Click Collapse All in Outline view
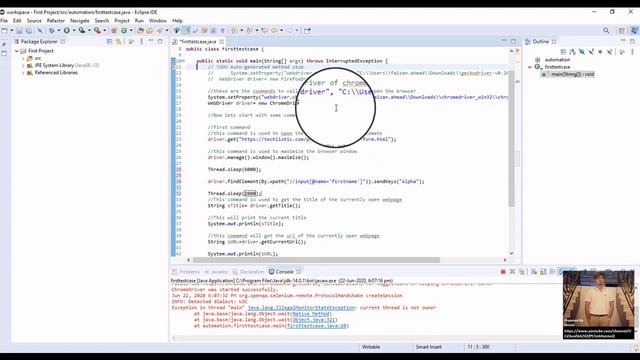This screenshot has height=360, width=640. pyautogui.click(x=563, y=52)
